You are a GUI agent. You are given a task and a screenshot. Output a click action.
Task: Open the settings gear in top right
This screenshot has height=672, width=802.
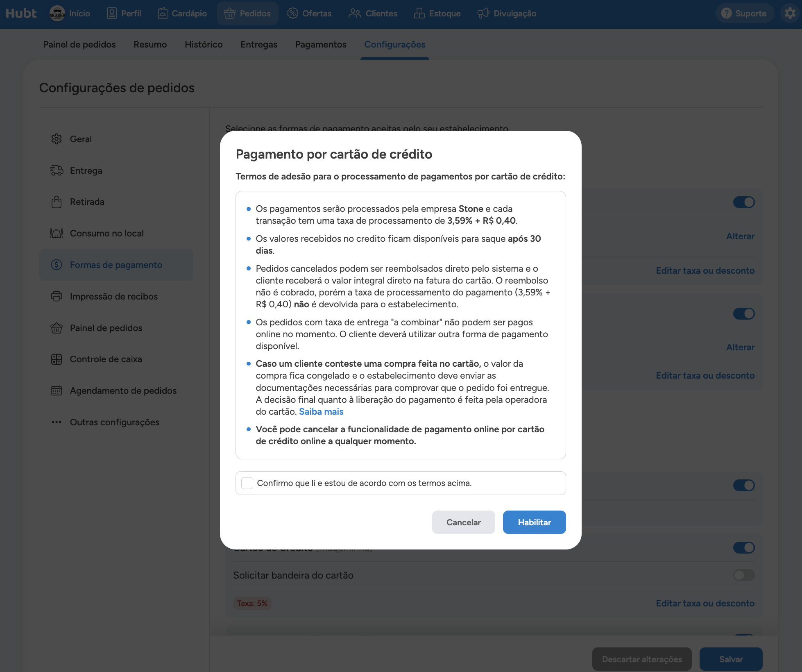tap(790, 14)
